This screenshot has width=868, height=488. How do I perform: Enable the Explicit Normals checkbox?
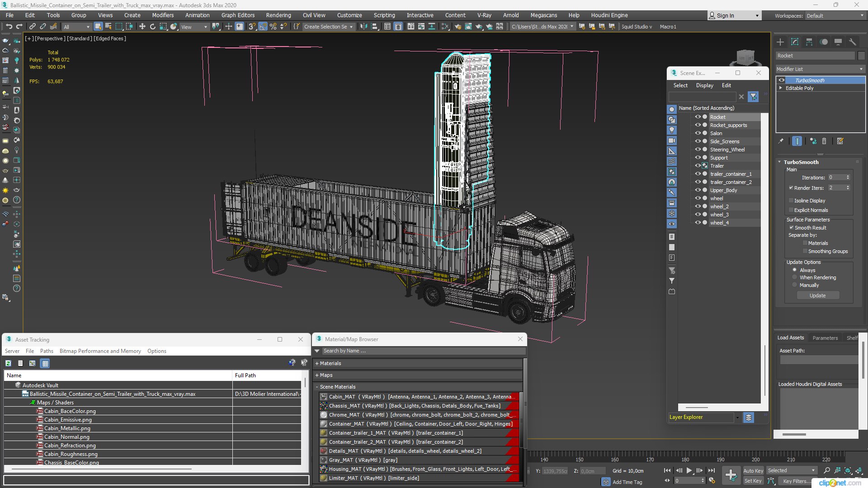click(791, 210)
